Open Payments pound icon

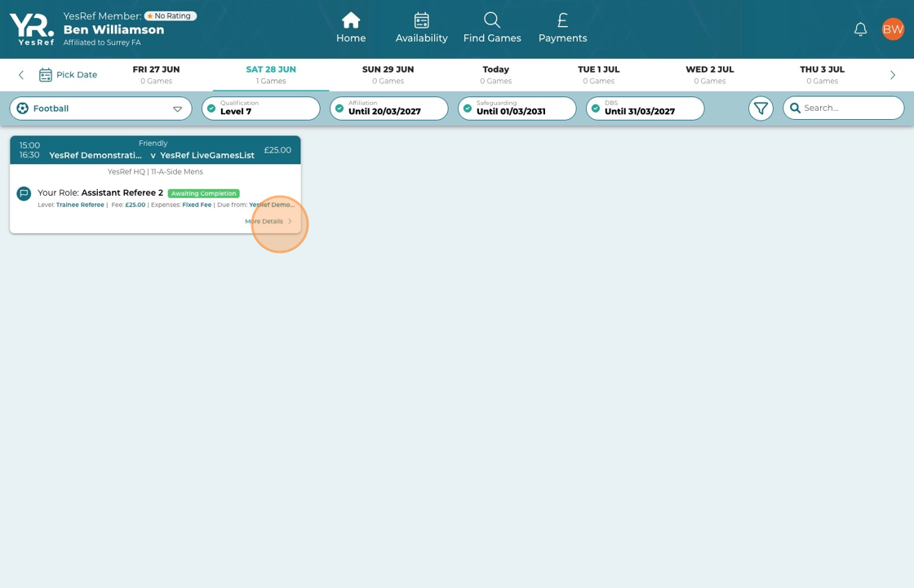click(x=562, y=20)
